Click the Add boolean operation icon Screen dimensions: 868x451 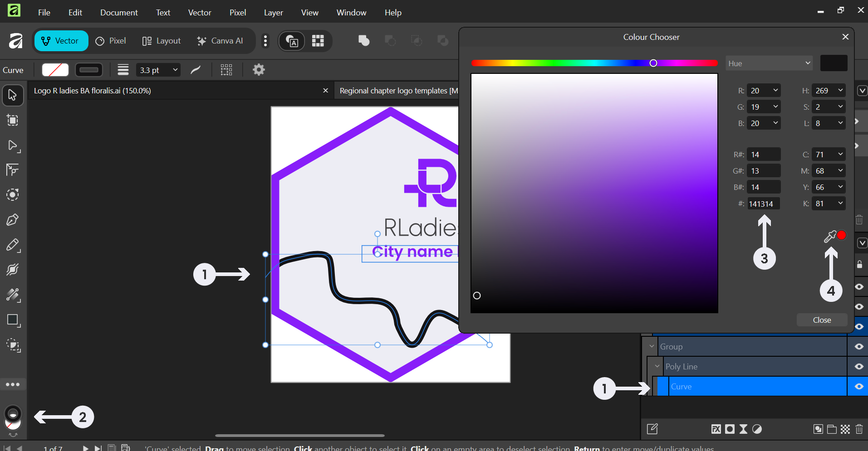coord(364,41)
